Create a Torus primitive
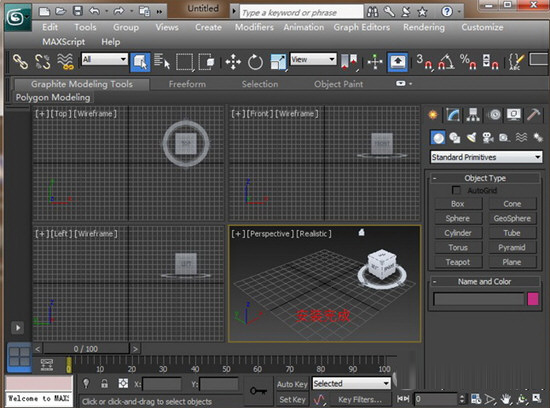 click(458, 247)
